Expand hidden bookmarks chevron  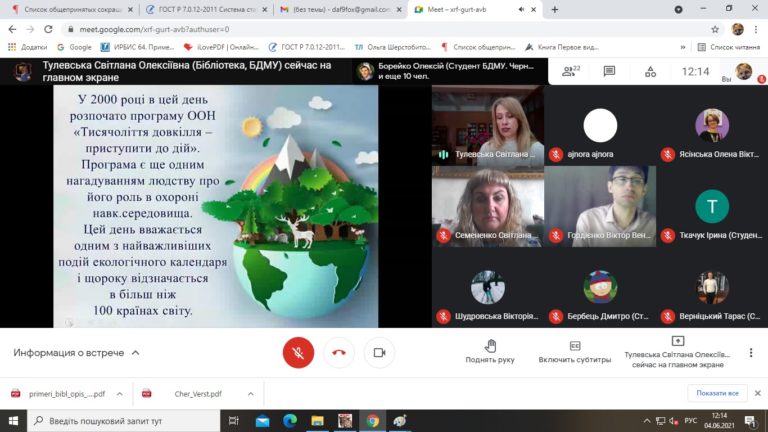click(x=683, y=47)
